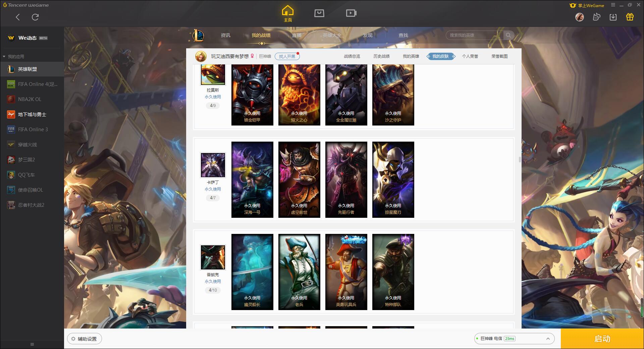
Task: Click the 拉莫斯 champion portrait
Action: [x=213, y=75]
